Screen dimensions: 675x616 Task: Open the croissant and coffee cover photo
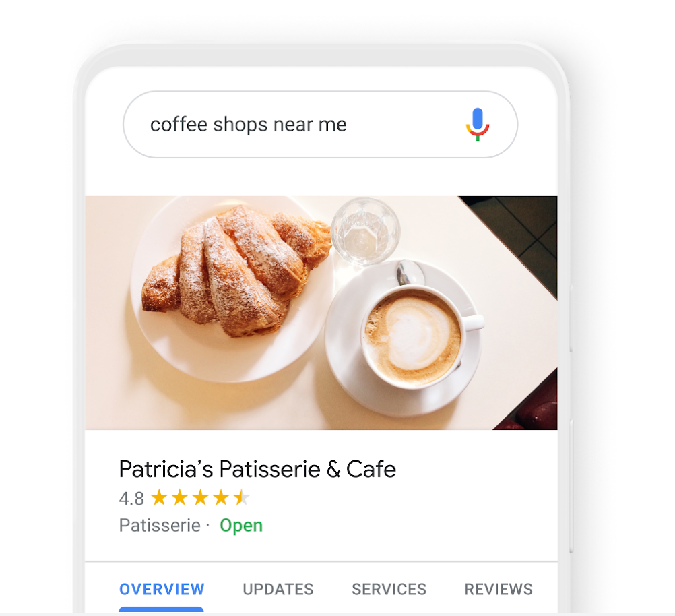click(321, 313)
